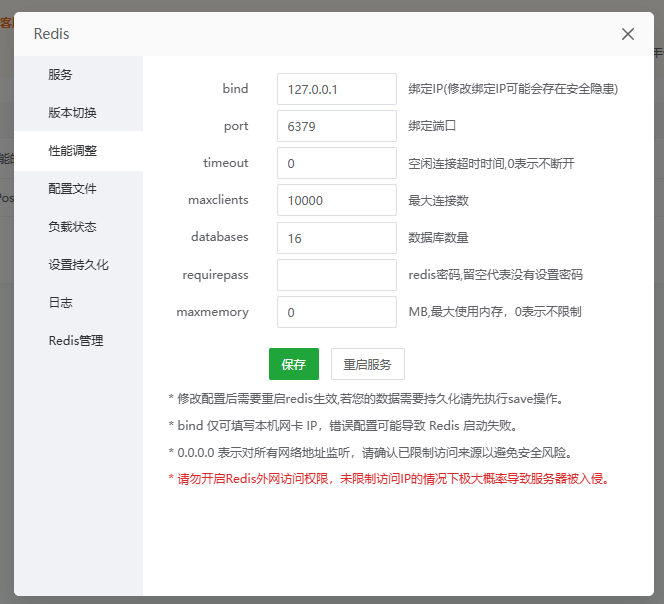The image size is (664, 604).
Task: Click the timeout input field
Action: pos(337,163)
